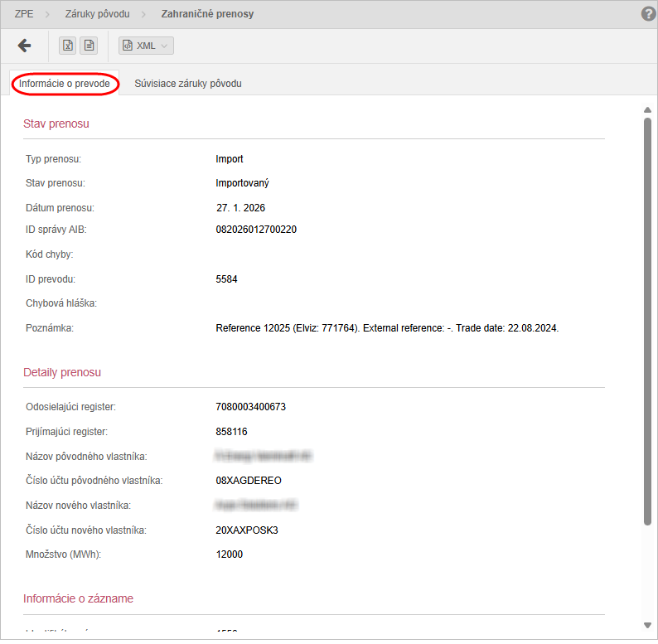The height and width of the screenshot is (644, 658).
Task: Export data to Excel spreadsheet icon
Action: 67,46
